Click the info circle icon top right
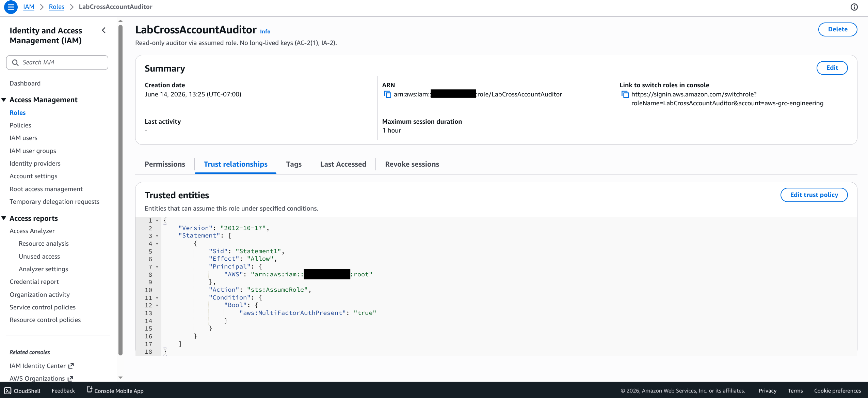Screen dimensions: 868x398 pos(854,7)
